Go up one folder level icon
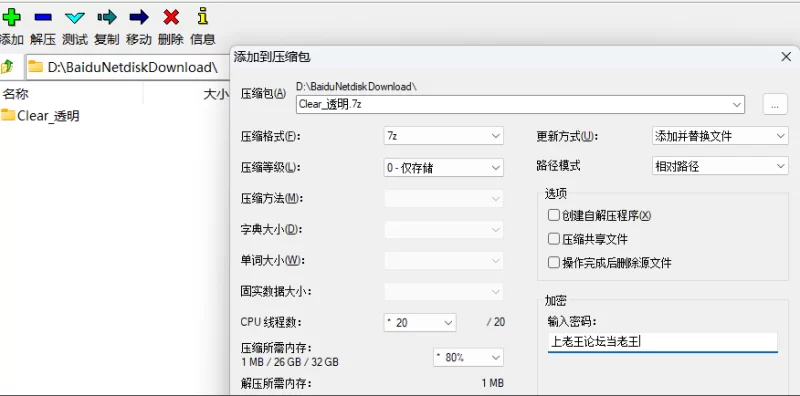 point(7,66)
